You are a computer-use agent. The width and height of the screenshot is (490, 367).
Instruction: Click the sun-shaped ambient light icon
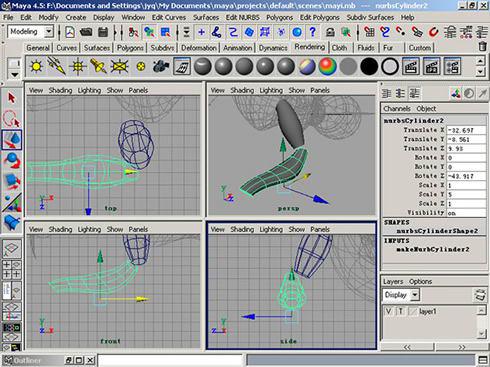point(36,66)
